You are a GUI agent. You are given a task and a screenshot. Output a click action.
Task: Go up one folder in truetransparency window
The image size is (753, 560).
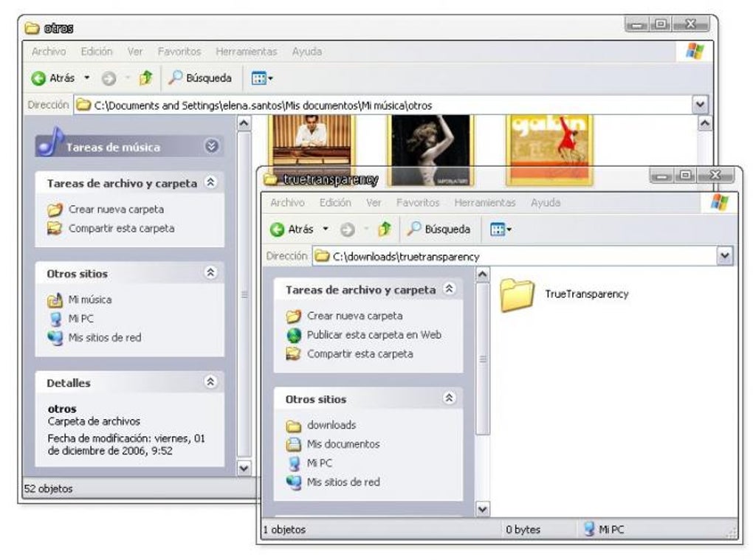(384, 229)
